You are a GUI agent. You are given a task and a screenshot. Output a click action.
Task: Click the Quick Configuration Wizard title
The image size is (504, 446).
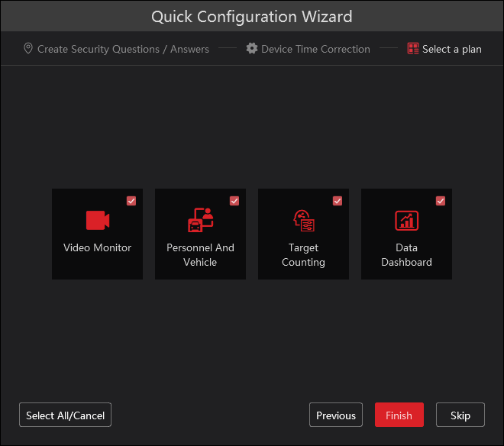pyautogui.click(x=252, y=17)
